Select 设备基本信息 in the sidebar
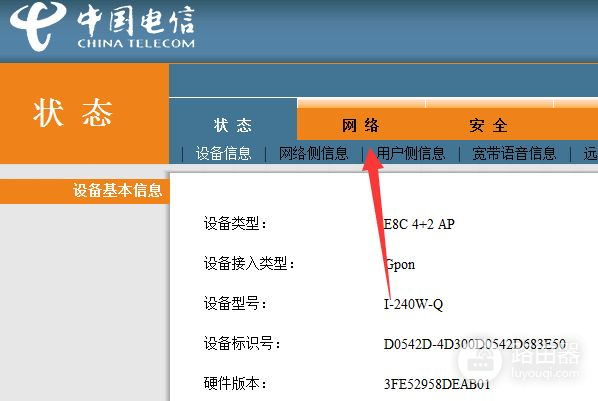 coord(84,190)
